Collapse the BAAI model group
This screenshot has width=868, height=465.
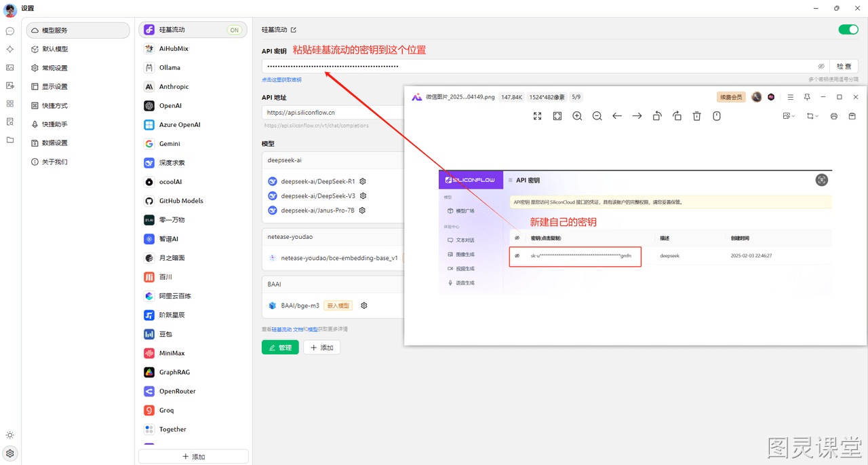pos(333,284)
